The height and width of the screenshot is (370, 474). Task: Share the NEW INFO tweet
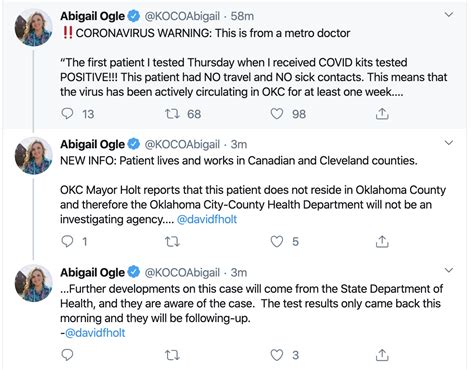coord(382,241)
